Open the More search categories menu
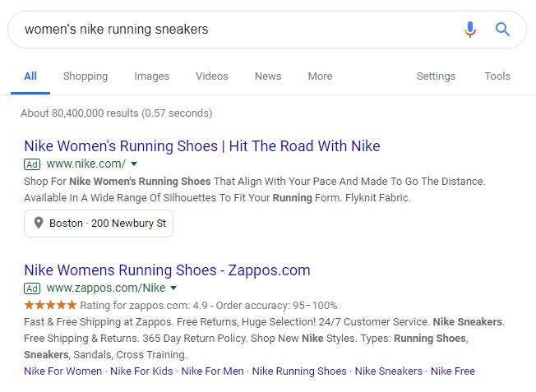The width and height of the screenshot is (536, 392). coord(320,76)
